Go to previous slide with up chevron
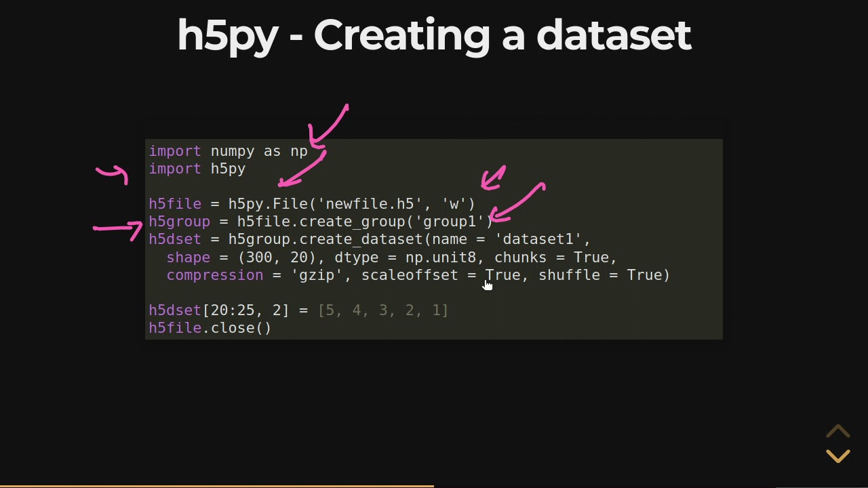The height and width of the screenshot is (488, 868). click(x=838, y=432)
